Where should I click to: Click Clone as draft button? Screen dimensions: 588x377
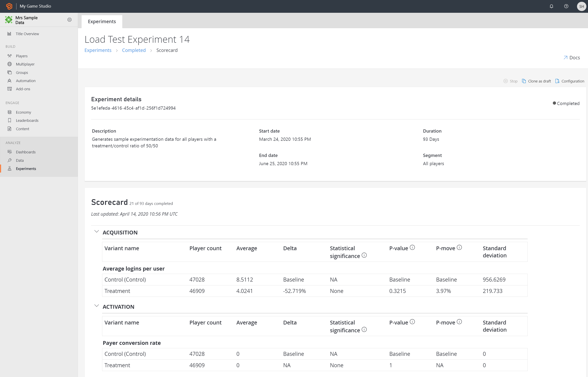536,81
